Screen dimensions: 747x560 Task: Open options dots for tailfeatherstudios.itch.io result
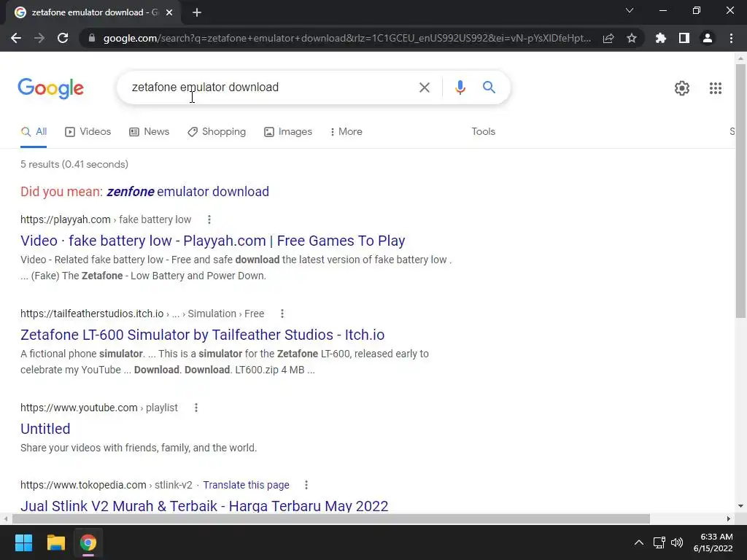click(282, 314)
